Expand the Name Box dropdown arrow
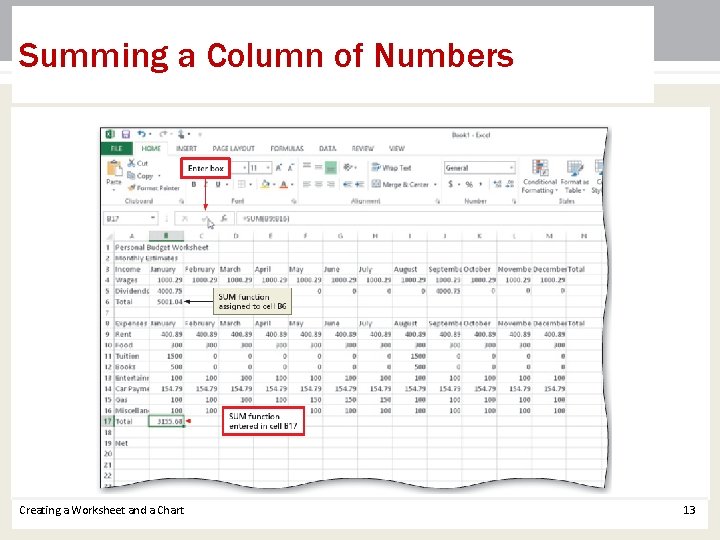The width and height of the screenshot is (720, 540). (x=153, y=218)
